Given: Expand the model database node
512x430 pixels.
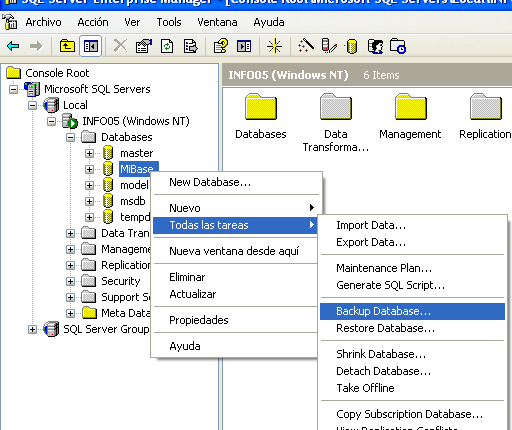Looking at the screenshot, I should 89,185.
